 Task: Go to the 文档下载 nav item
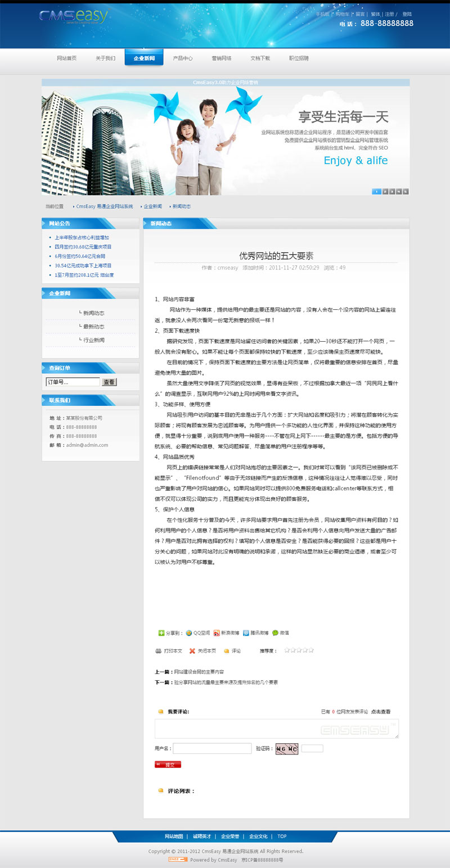pyautogui.click(x=260, y=58)
